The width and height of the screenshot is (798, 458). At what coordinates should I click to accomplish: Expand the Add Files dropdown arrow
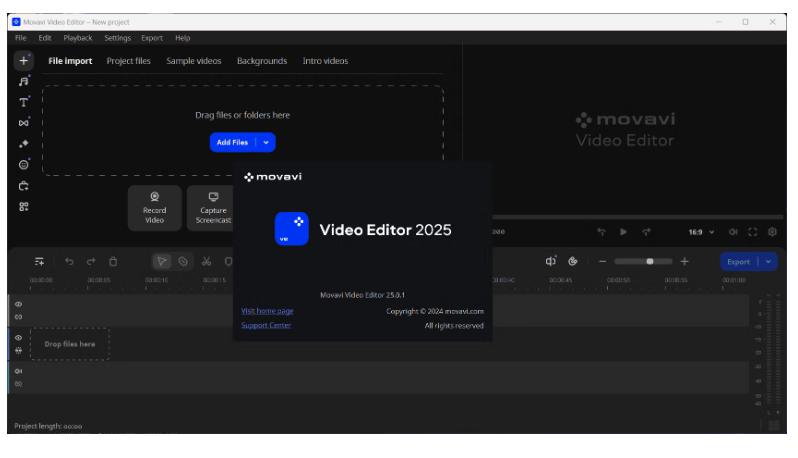[x=266, y=142]
